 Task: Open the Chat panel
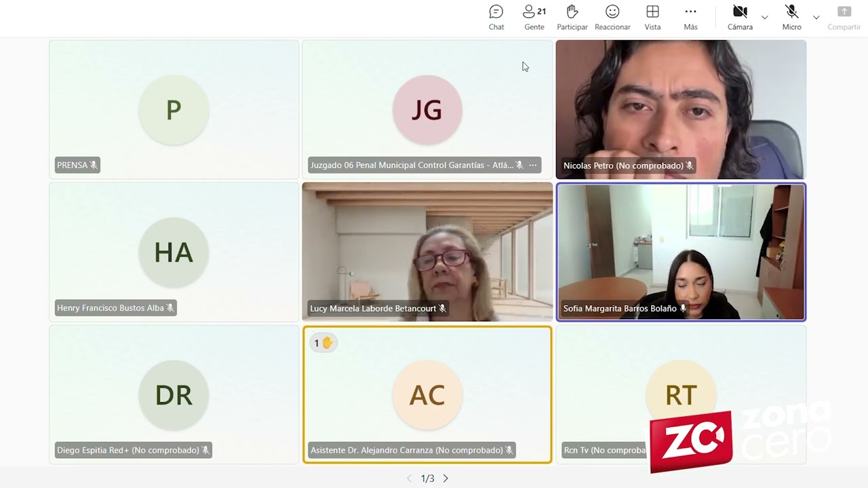496,17
